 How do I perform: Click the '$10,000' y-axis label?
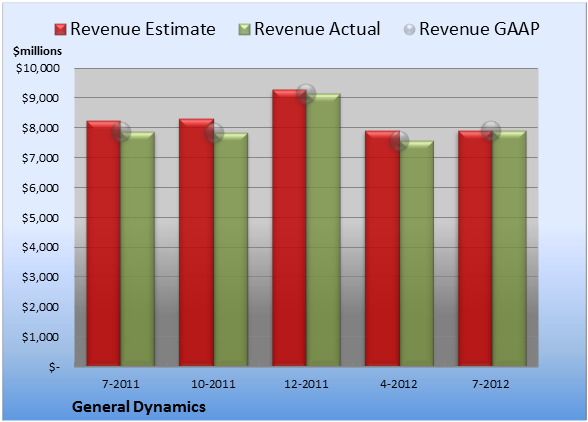(x=38, y=68)
